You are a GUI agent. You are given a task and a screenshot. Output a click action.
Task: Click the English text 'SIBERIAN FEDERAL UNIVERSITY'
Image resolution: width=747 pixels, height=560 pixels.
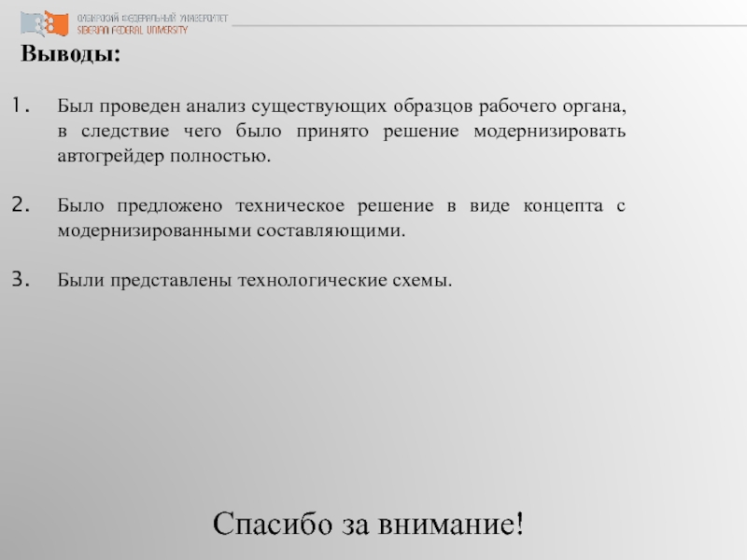point(132,30)
